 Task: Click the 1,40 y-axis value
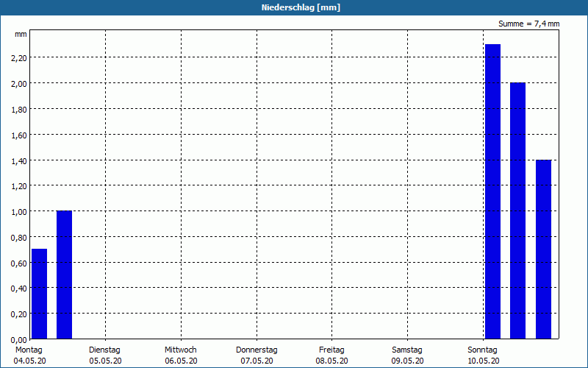[x=18, y=160]
